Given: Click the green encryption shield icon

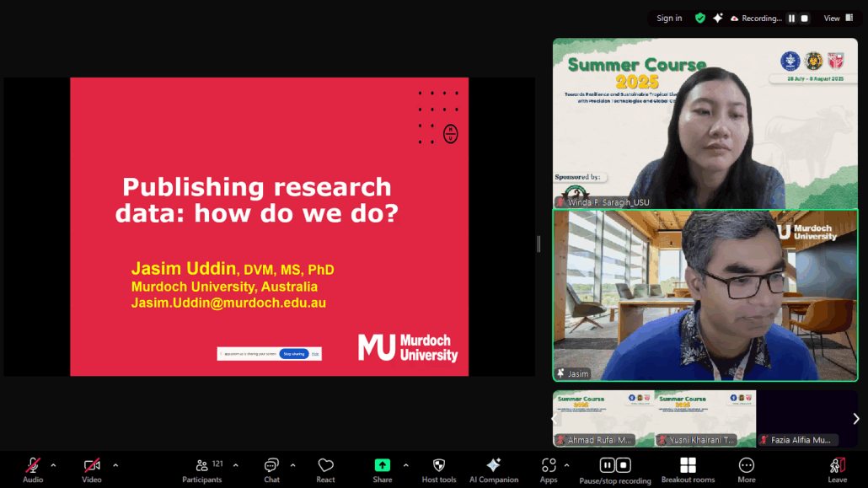Looking at the screenshot, I should click(699, 18).
